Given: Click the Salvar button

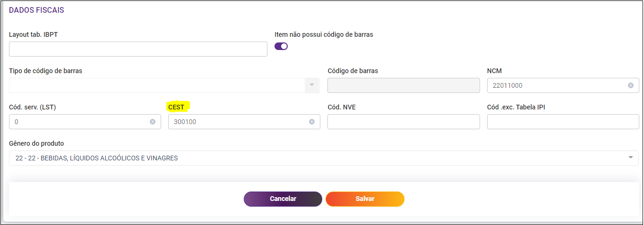Looking at the screenshot, I should [x=365, y=199].
